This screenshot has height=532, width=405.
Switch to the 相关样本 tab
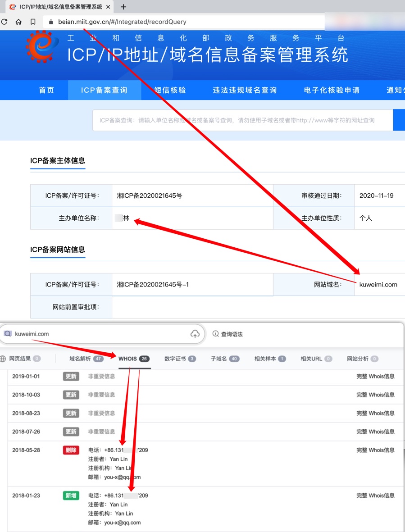tap(270, 359)
